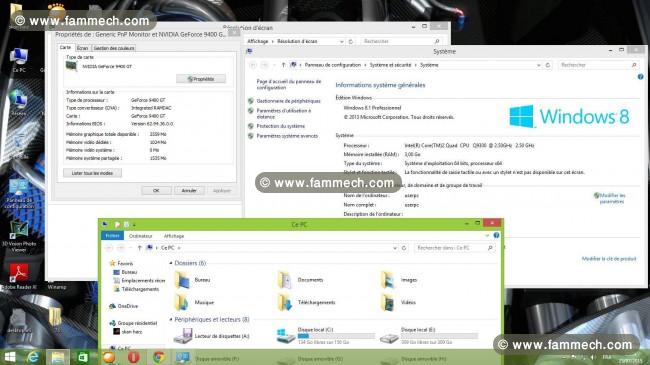Image resolution: width=650 pixels, height=365 pixels.
Task: Click Lister tous les modes button
Action: coord(92,173)
